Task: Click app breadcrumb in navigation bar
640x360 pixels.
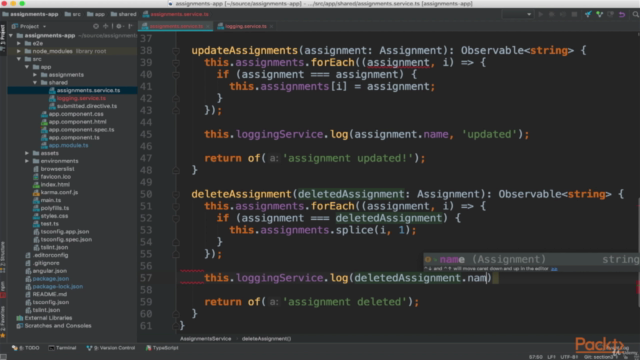Action: 96,14
